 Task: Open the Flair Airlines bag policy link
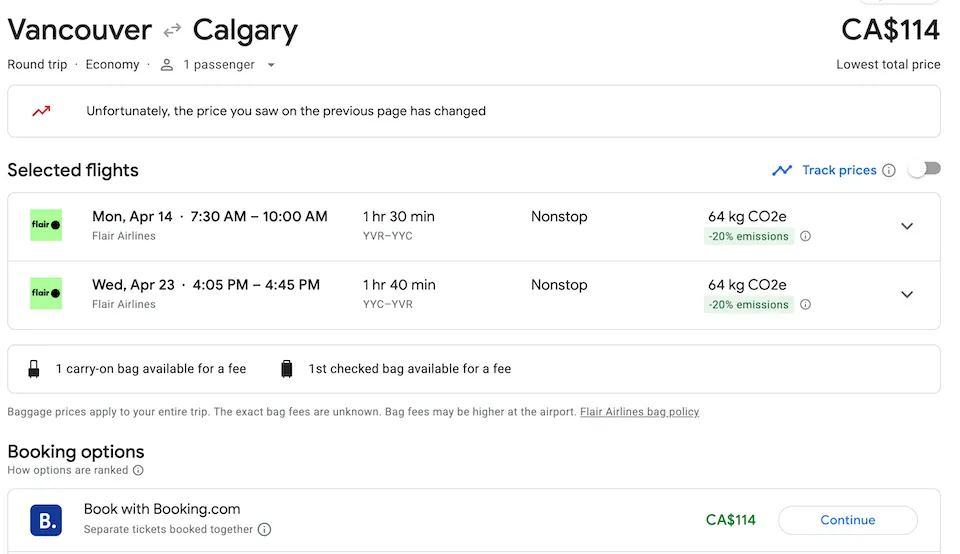tap(639, 412)
